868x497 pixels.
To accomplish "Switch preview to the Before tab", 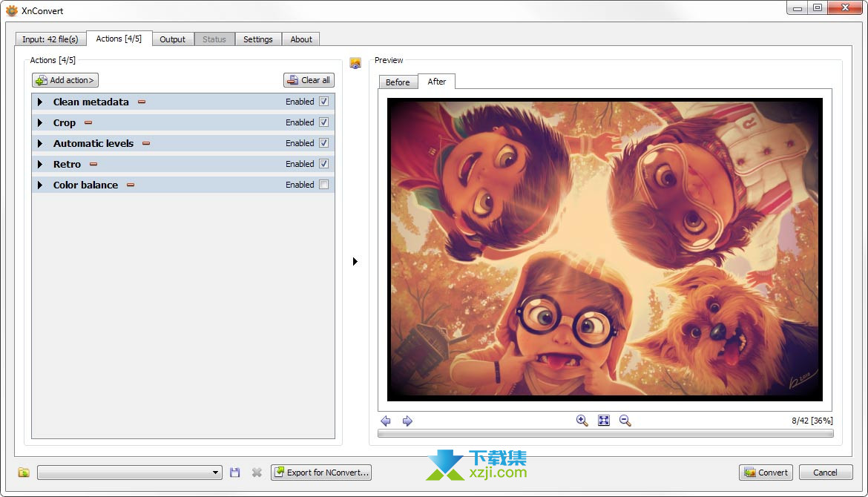I will (398, 82).
